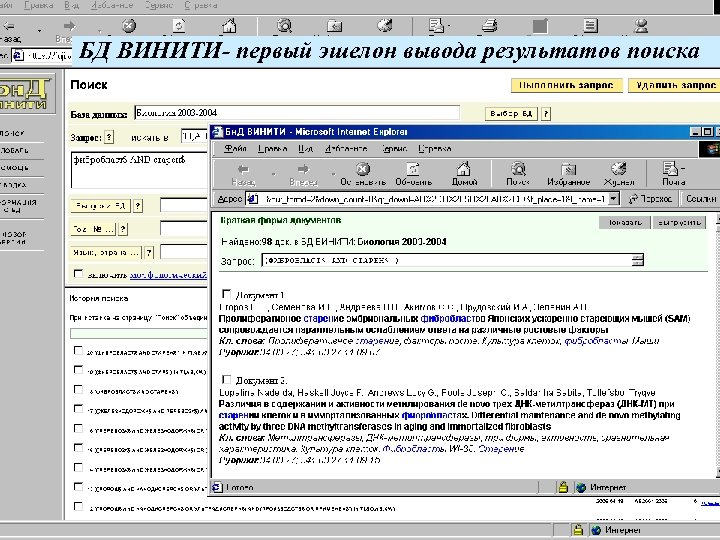Click the Search icon in the front window
This screenshot has width=720, height=540.
pos(518,169)
